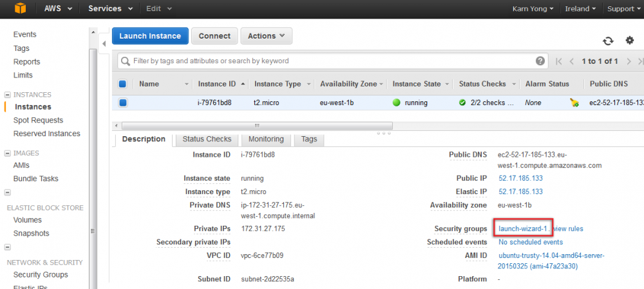Open Bundle Tasks in the sidebar
644x289 pixels.
coord(35,179)
